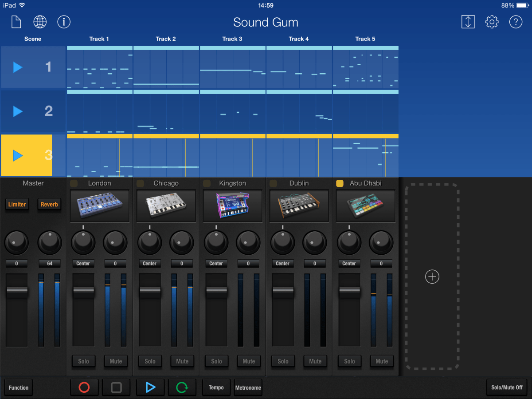Enable loop playback with the repeat icon
The width and height of the screenshot is (532, 399).
point(182,387)
